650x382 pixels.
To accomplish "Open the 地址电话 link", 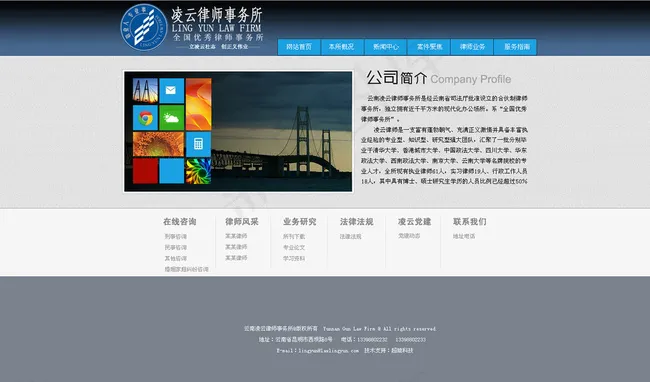I will point(464,236).
